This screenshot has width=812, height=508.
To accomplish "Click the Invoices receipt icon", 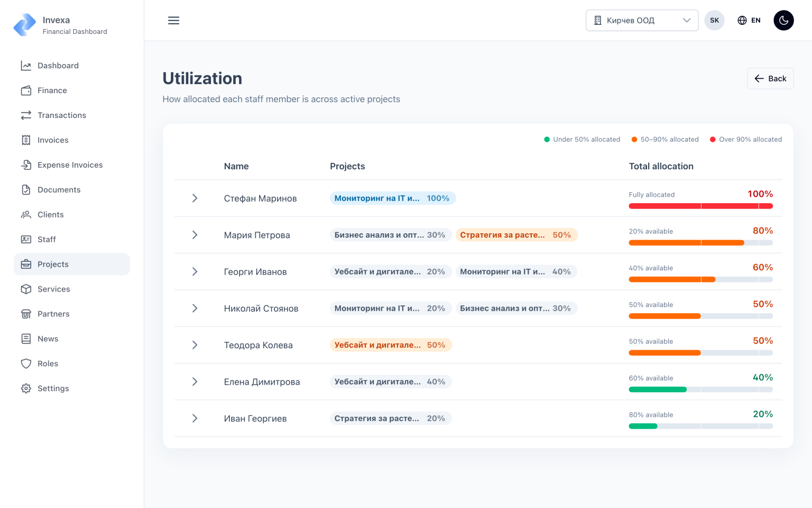I will 26,140.
